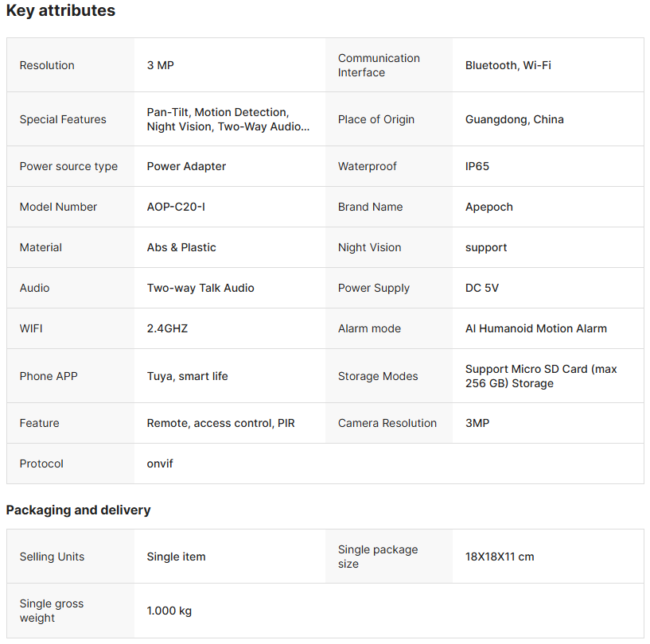Click the Single item selling units value
650x644 pixels.
pyautogui.click(x=176, y=557)
